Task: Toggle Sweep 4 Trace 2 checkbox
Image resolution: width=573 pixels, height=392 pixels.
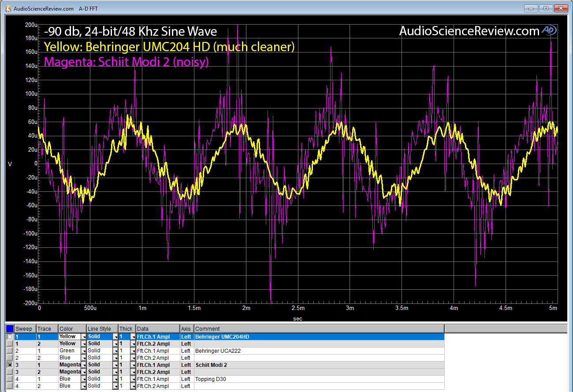Action: tap(10, 386)
